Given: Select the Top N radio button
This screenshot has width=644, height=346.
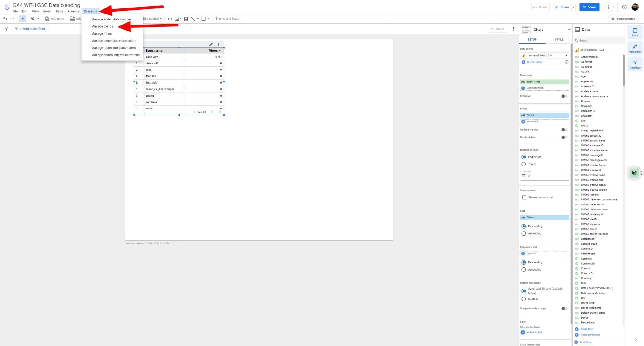Looking at the screenshot, I should (524, 164).
